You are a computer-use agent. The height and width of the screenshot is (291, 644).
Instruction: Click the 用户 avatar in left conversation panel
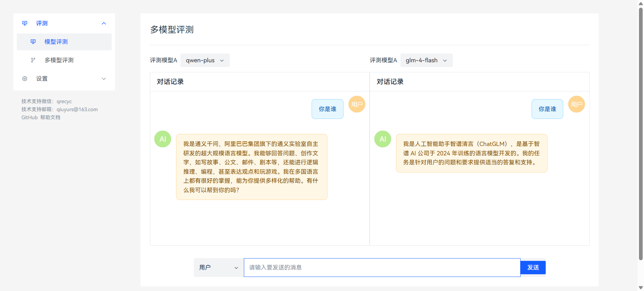(x=357, y=104)
